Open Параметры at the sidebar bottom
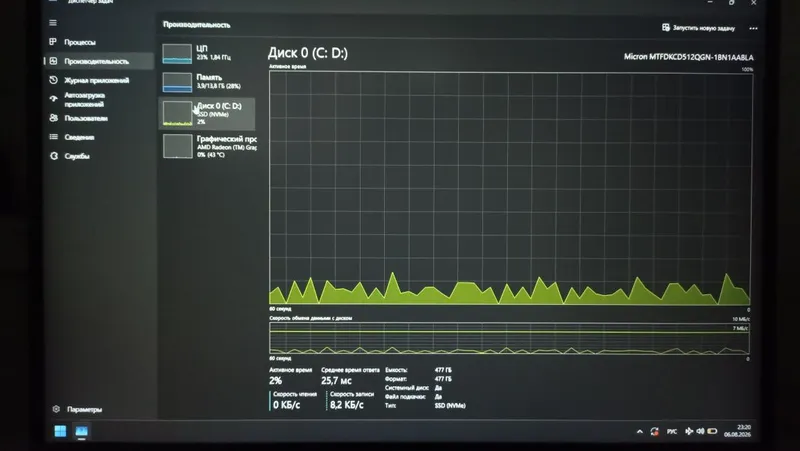 pos(78,409)
